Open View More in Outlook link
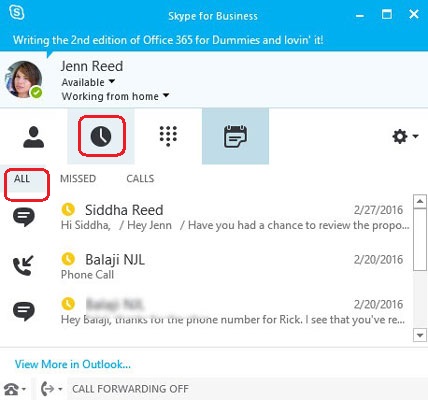 click(73, 364)
